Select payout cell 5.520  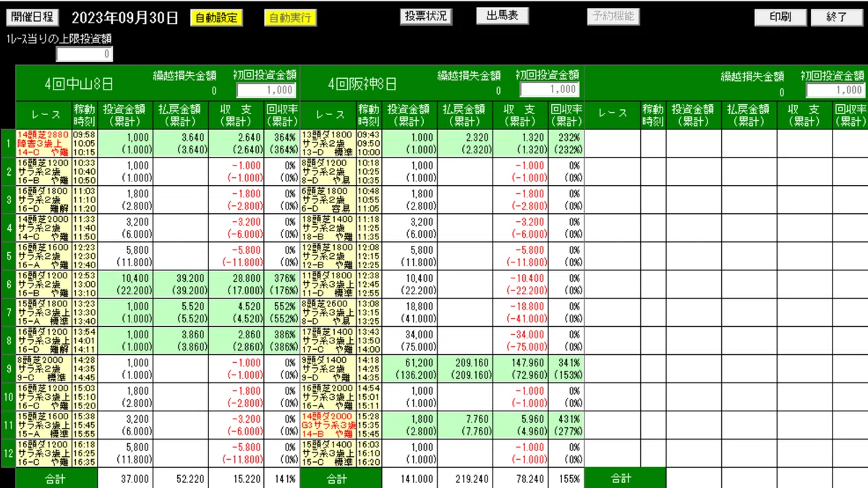[x=180, y=313]
